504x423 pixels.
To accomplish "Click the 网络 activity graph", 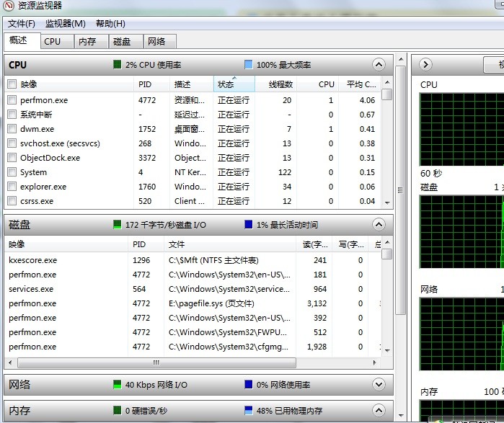I will coord(462,334).
